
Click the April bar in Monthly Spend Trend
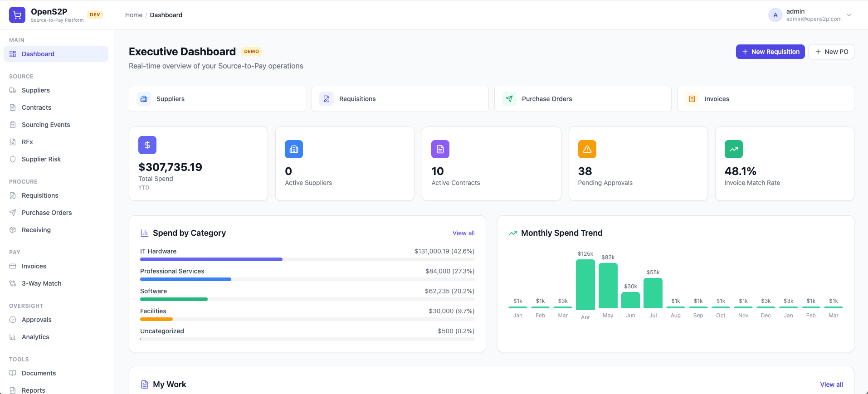585,284
